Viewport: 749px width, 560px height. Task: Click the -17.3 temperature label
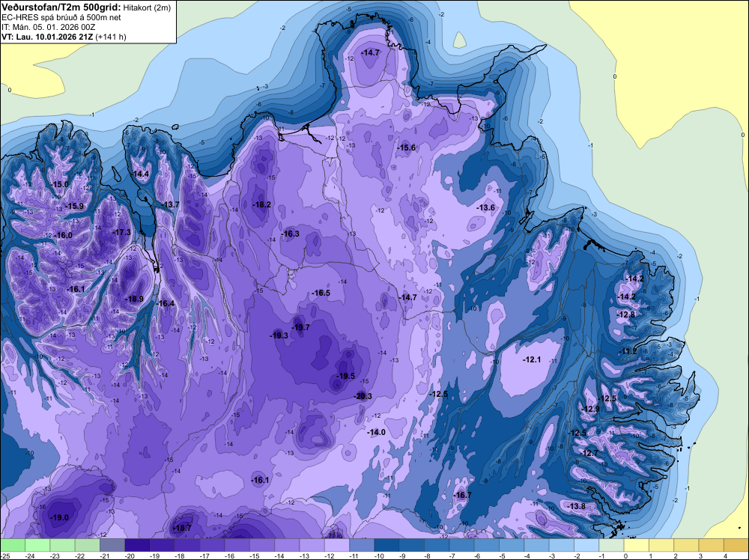coord(121,232)
